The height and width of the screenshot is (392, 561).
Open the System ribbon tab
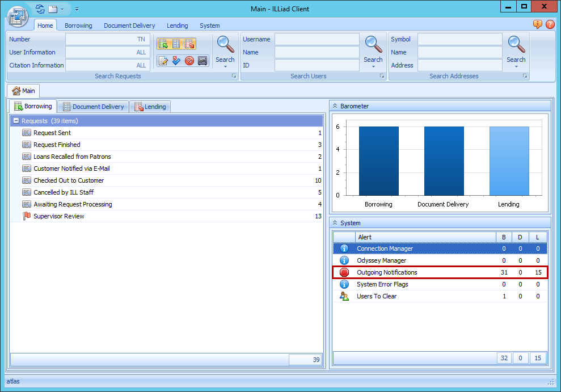209,26
